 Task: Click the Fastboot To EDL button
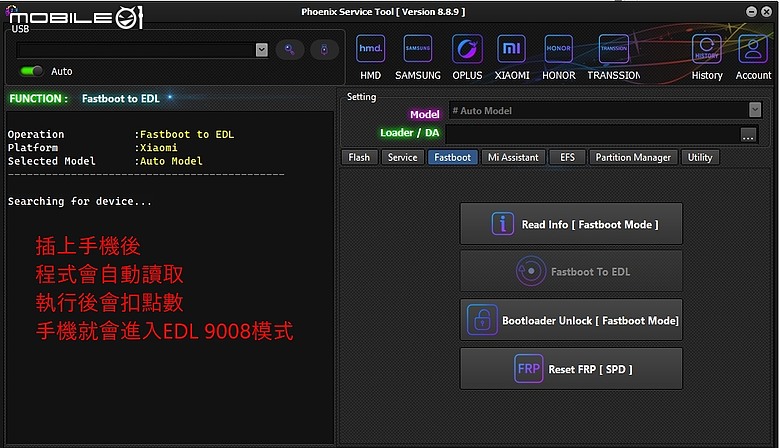pyautogui.click(x=571, y=271)
